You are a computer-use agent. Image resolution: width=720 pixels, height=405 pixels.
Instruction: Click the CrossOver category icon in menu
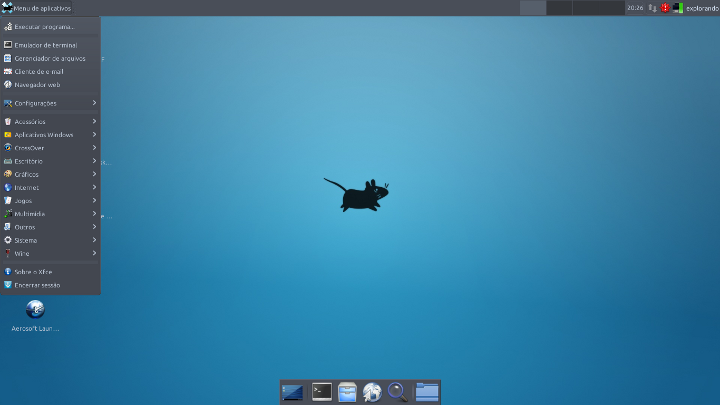click(8, 148)
